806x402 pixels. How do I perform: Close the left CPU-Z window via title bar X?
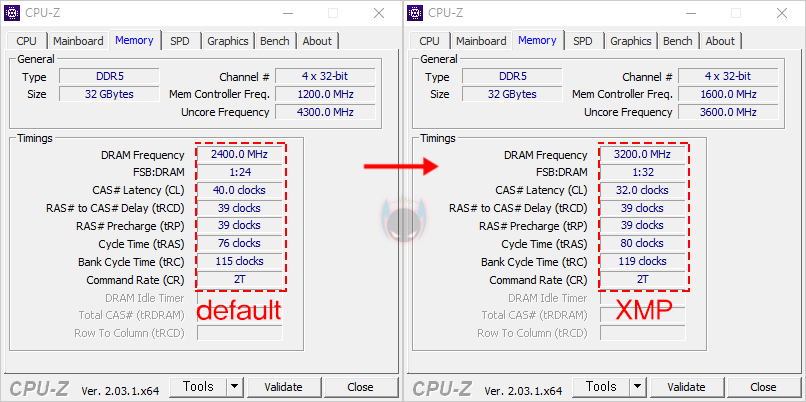[379, 13]
